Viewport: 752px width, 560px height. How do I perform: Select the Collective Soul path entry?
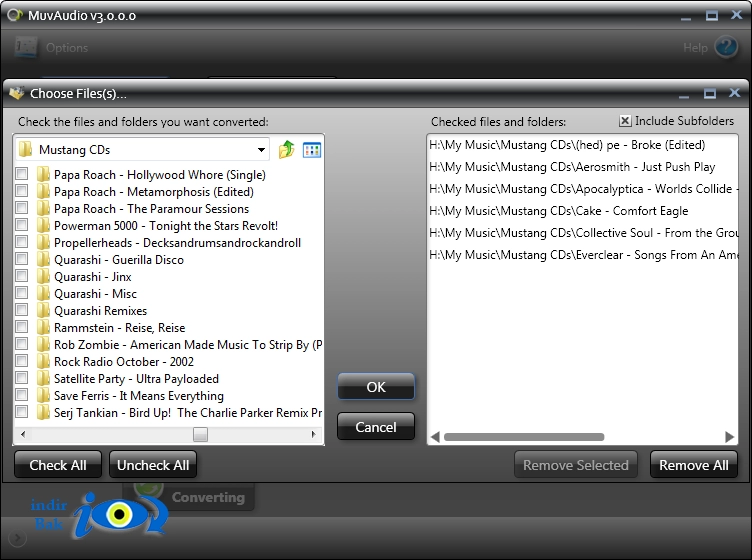pos(583,233)
